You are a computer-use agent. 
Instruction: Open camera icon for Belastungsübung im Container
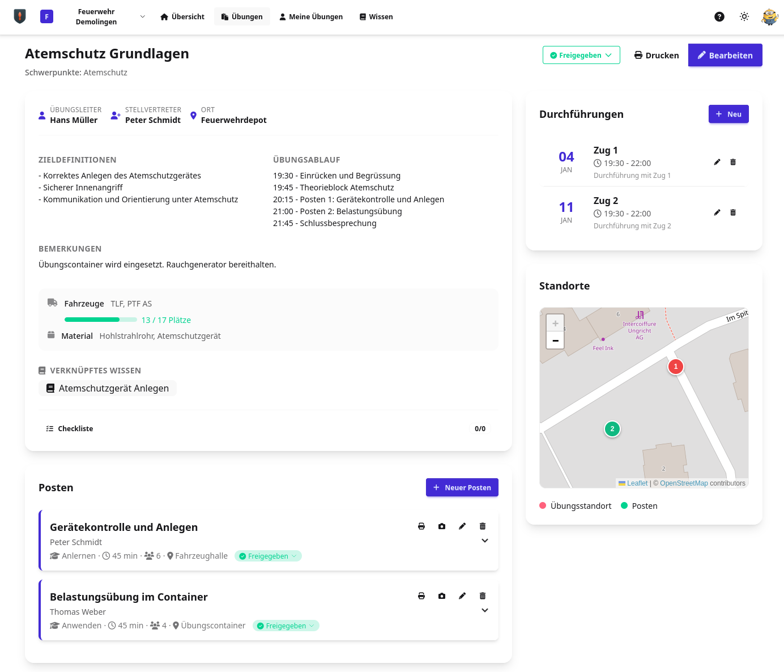442,596
